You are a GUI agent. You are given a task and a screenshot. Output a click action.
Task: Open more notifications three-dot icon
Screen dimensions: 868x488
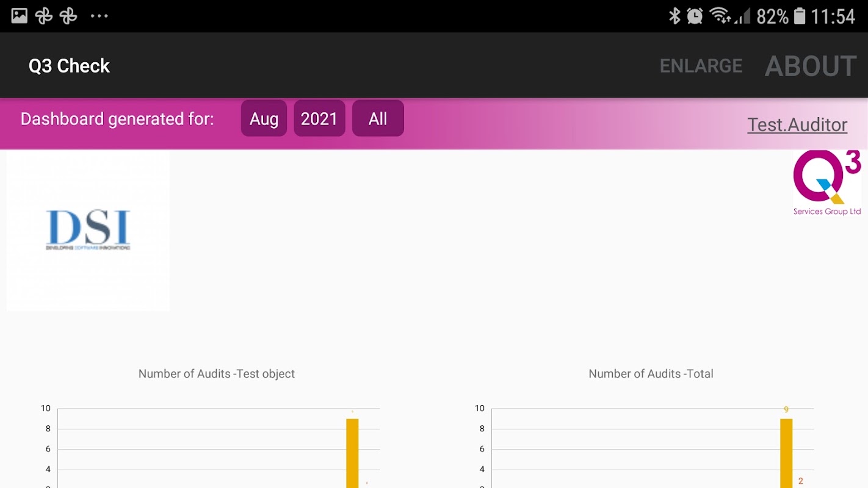(x=99, y=16)
